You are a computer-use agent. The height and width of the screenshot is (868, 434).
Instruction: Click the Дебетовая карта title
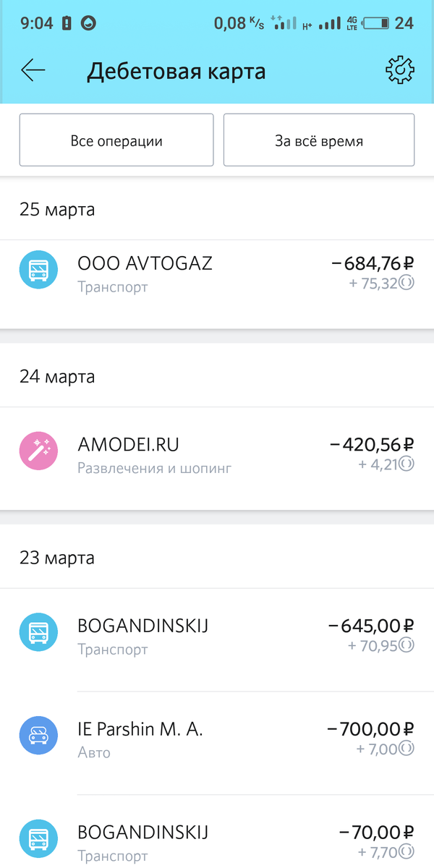click(x=176, y=70)
